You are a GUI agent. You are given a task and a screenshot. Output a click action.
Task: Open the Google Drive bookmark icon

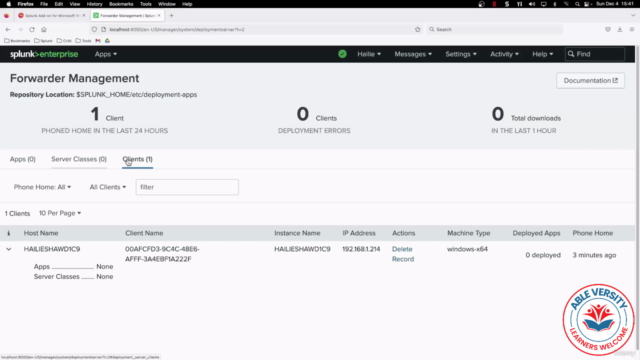(x=107, y=41)
